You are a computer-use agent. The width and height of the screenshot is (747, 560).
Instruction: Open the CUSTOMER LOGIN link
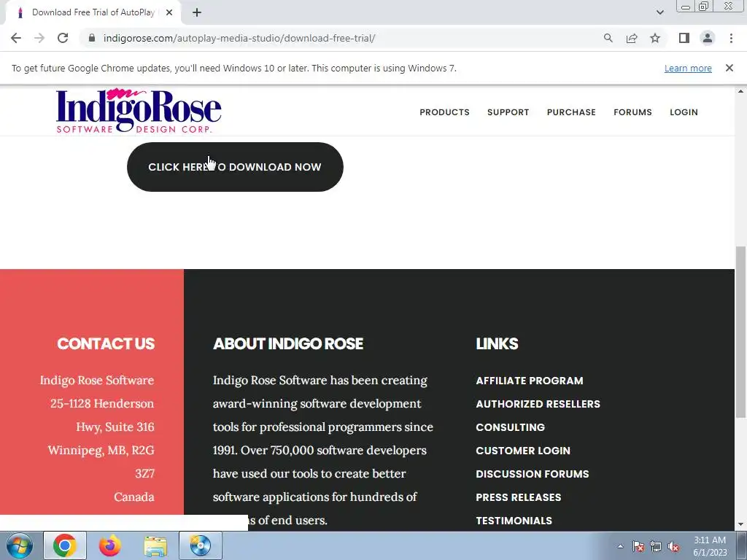[522, 451]
